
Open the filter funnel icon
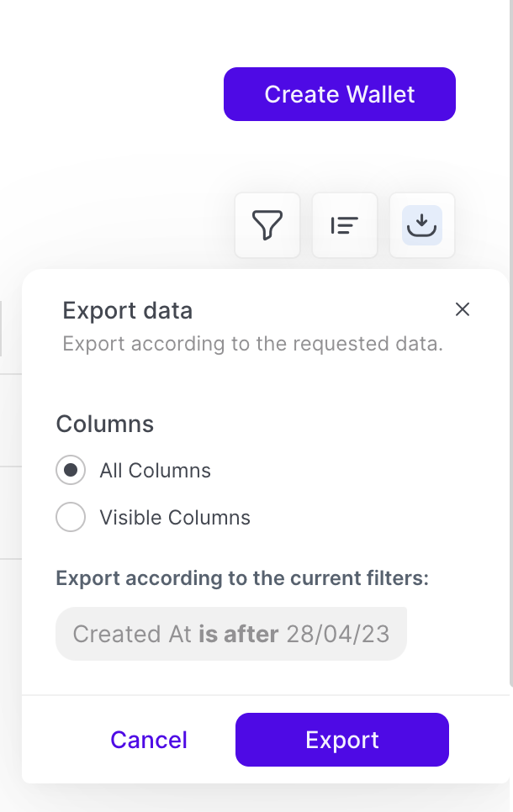tap(267, 225)
